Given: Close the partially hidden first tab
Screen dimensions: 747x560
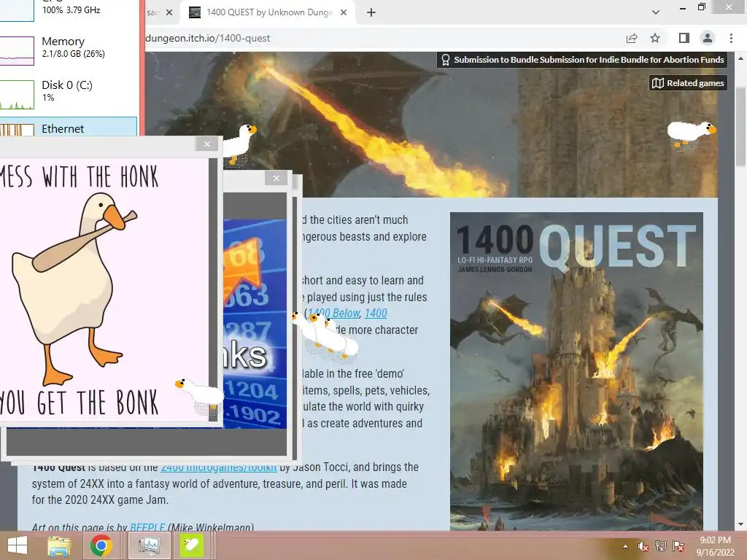Looking at the screenshot, I should (169, 12).
